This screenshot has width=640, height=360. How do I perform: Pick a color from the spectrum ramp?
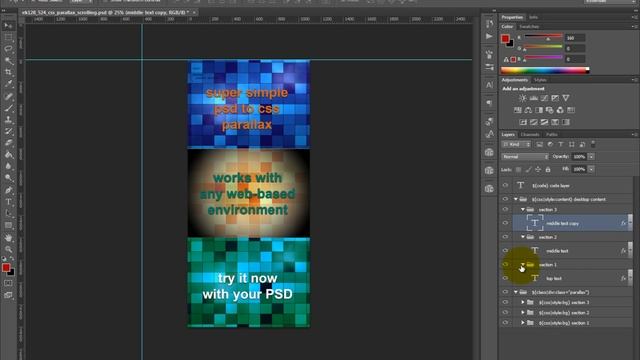545,71
